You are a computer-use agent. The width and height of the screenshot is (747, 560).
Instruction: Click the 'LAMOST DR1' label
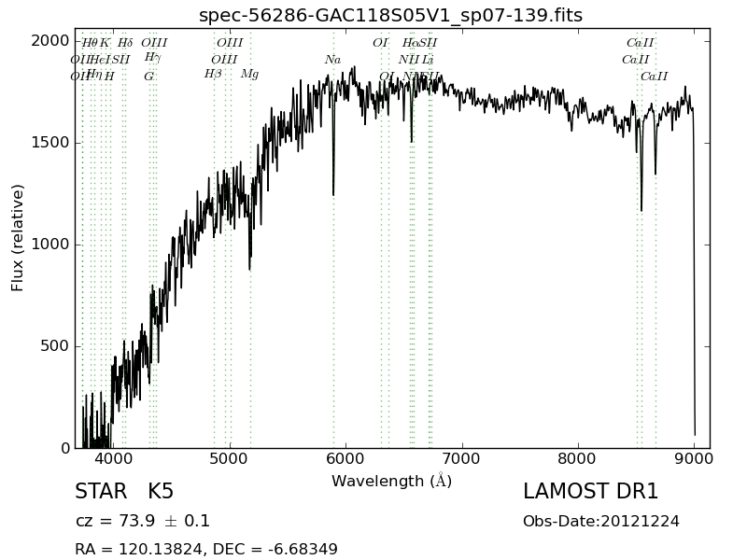[x=590, y=491]
